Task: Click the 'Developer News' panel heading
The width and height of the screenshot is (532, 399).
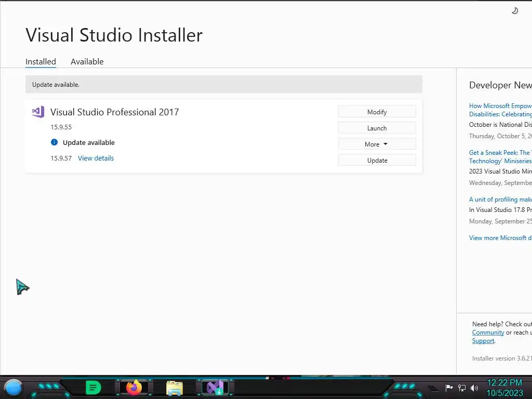Action: (x=500, y=85)
